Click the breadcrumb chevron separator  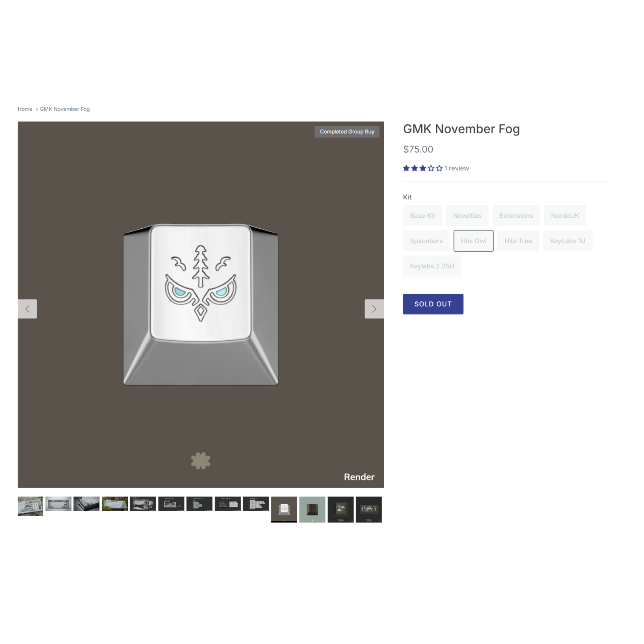point(37,109)
